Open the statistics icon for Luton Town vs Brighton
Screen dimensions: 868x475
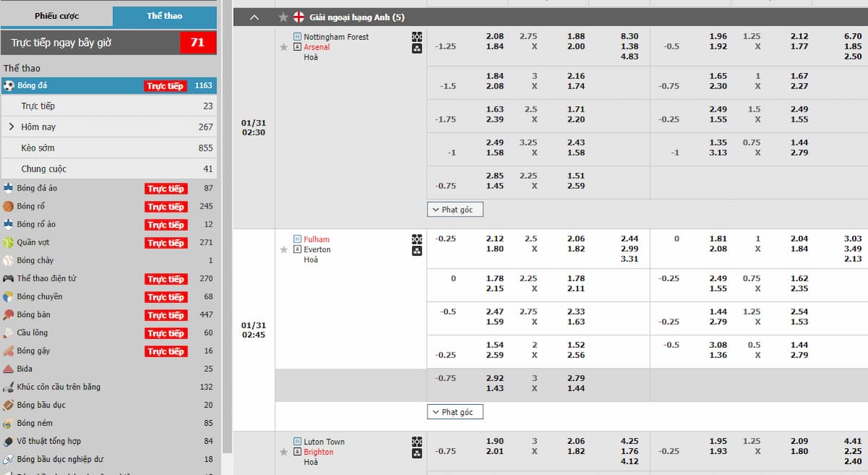click(417, 454)
